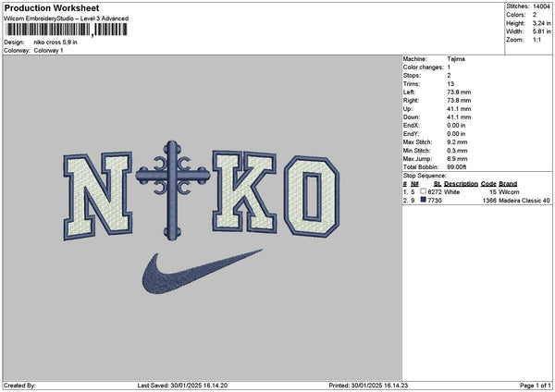Click the embroidered letter N in the preview

(98, 196)
